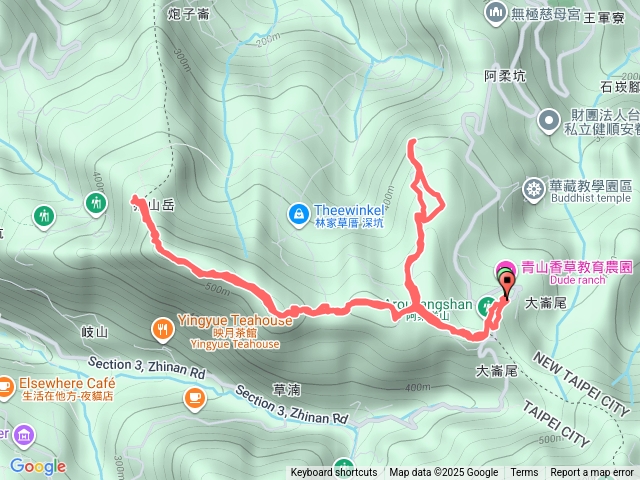Open the Terms link
This screenshot has width=640, height=480.
coord(524,473)
